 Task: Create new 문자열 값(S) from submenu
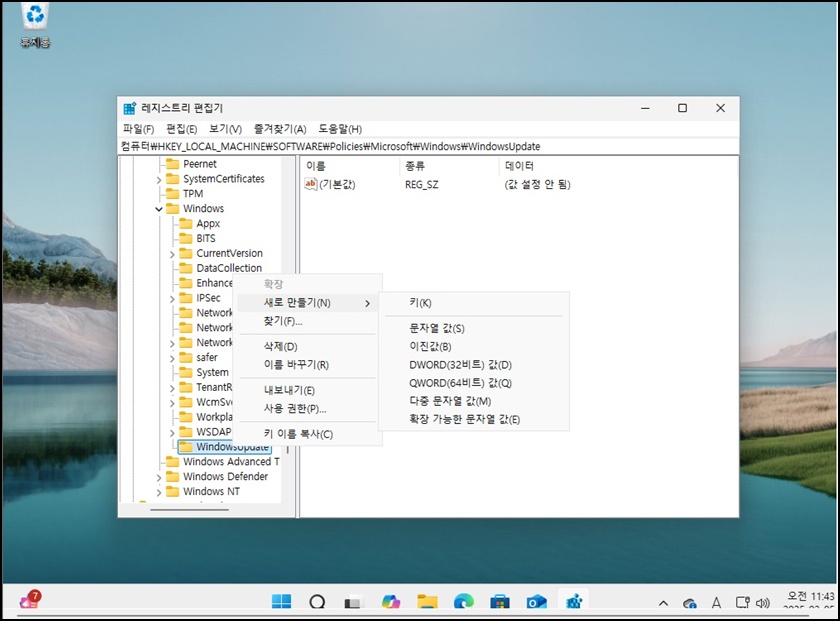pyautogui.click(x=474, y=328)
